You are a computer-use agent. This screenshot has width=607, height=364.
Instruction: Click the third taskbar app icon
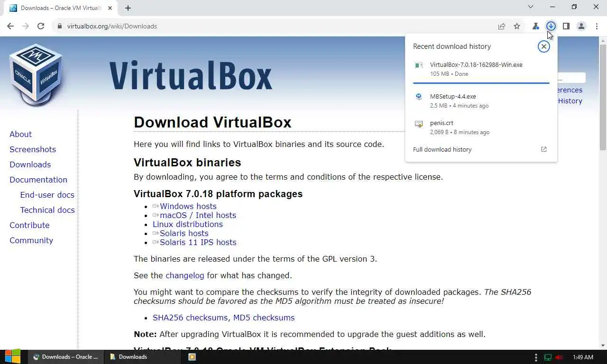pyautogui.click(x=192, y=357)
